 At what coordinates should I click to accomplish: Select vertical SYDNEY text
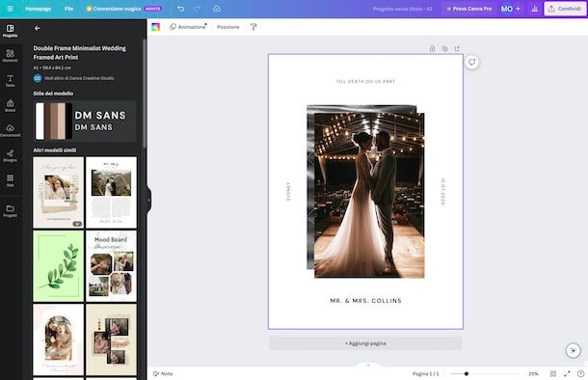288,192
